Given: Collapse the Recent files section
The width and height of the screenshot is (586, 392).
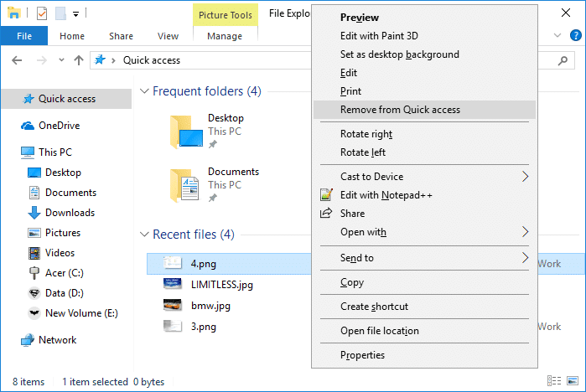Looking at the screenshot, I should click(x=144, y=234).
